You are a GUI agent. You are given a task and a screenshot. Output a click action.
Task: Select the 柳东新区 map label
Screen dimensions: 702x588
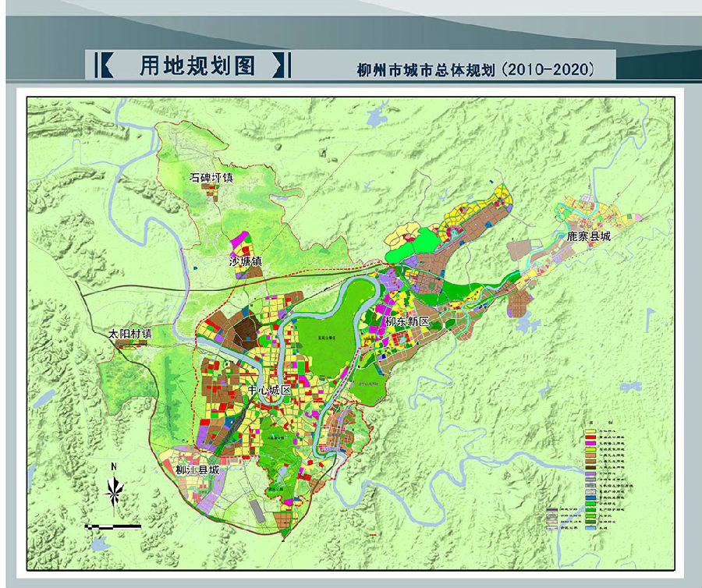pyautogui.click(x=408, y=321)
